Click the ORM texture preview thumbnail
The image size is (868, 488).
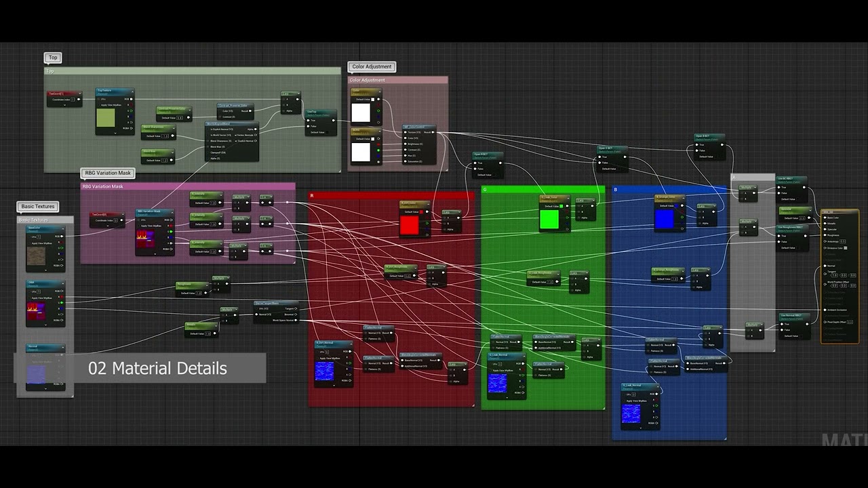(37, 311)
